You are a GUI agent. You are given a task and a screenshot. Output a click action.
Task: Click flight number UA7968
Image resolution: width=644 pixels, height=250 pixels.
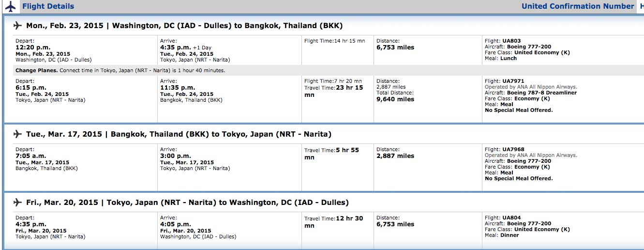tap(513, 149)
